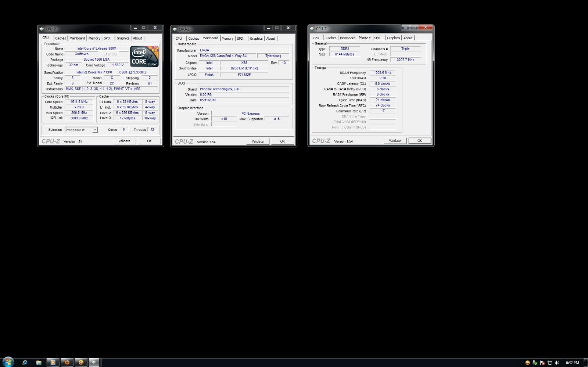Switch to Caches tab in CPU window
The height and width of the screenshot is (367, 588).
(61, 38)
